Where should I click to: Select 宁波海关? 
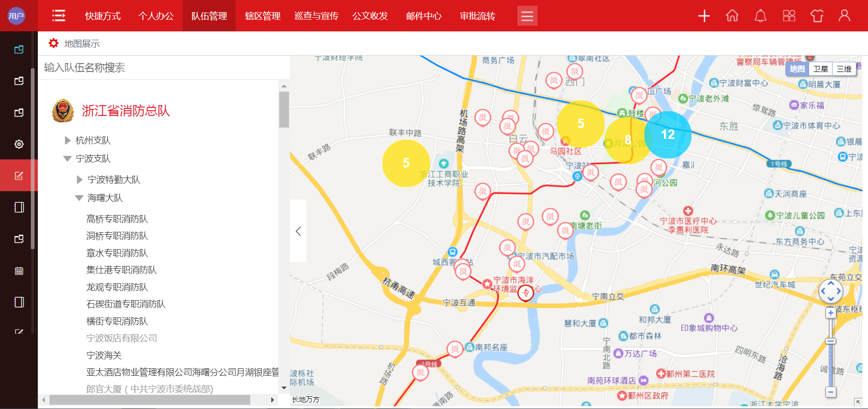[104, 355]
